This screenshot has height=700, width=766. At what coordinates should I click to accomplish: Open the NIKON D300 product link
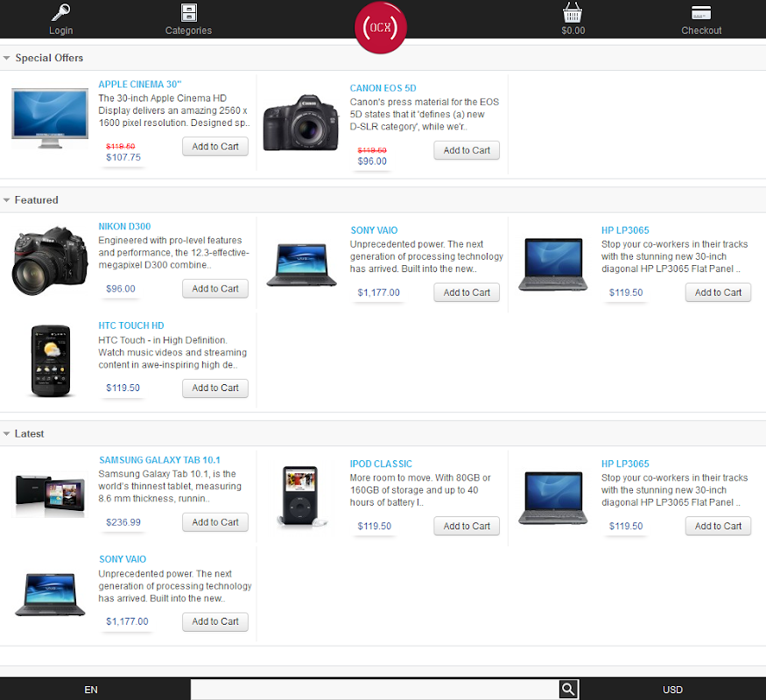tap(124, 227)
